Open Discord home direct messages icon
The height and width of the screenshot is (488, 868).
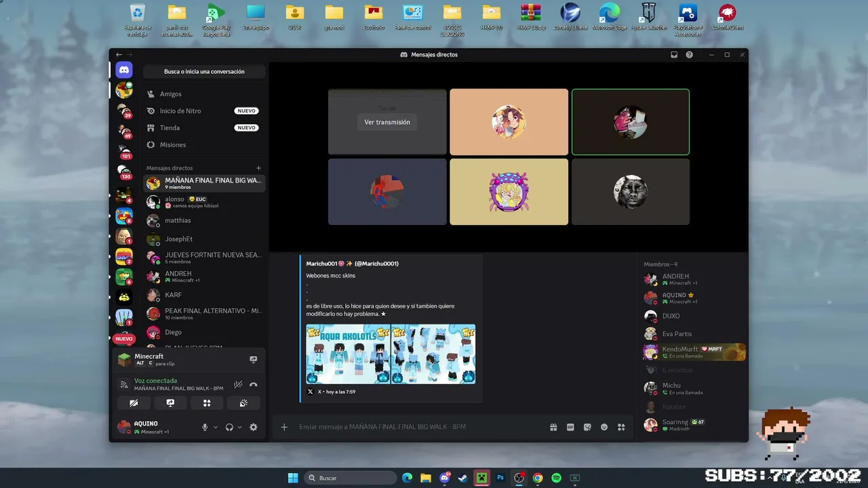pos(124,70)
